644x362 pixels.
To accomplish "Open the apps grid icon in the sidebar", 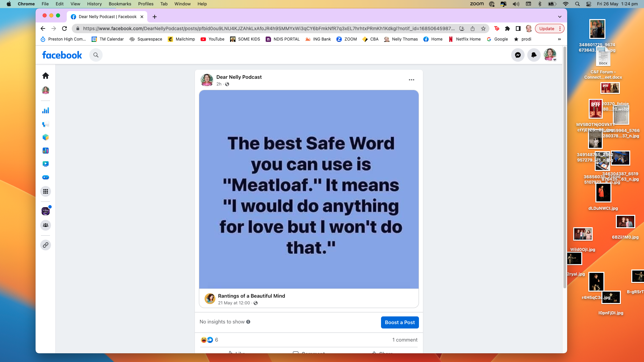I will tap(46, 191).
